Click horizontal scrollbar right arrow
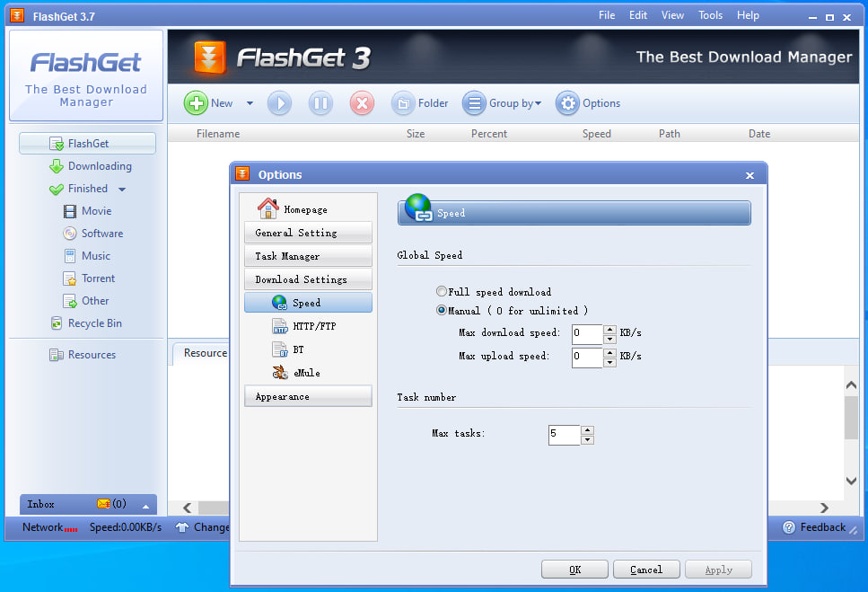The image size is (868, 592). point(824,508)
